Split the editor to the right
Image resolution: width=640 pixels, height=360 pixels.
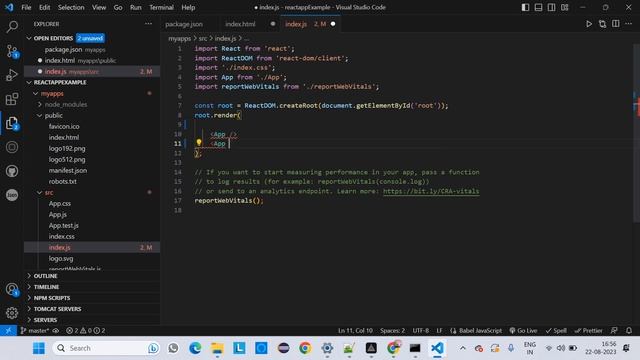click(616, 24)
